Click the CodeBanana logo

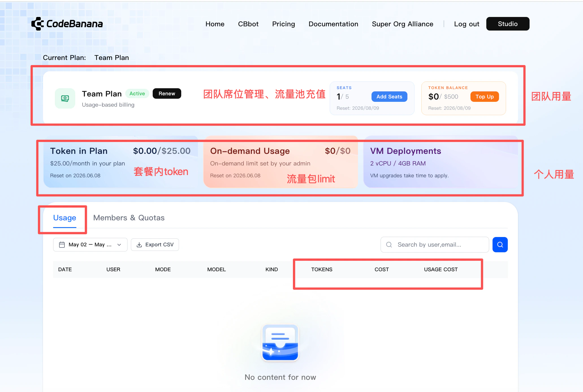tap(67, 24)
